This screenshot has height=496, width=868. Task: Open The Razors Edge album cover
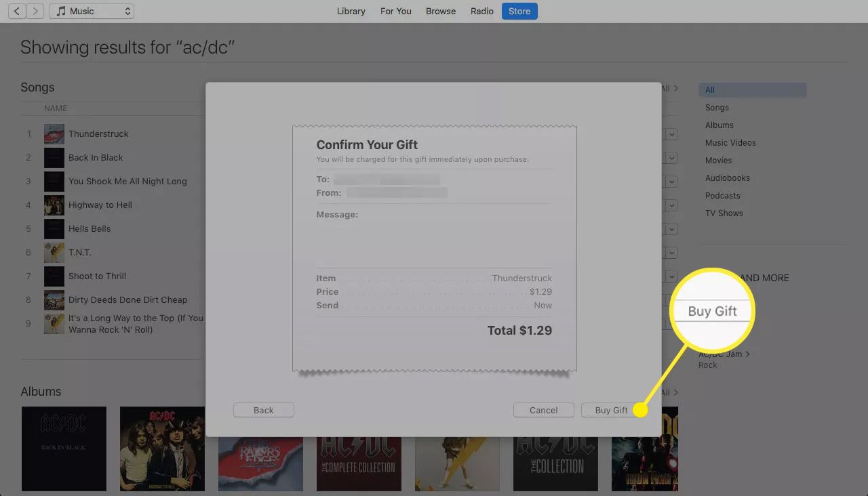(x=260, y=463)
